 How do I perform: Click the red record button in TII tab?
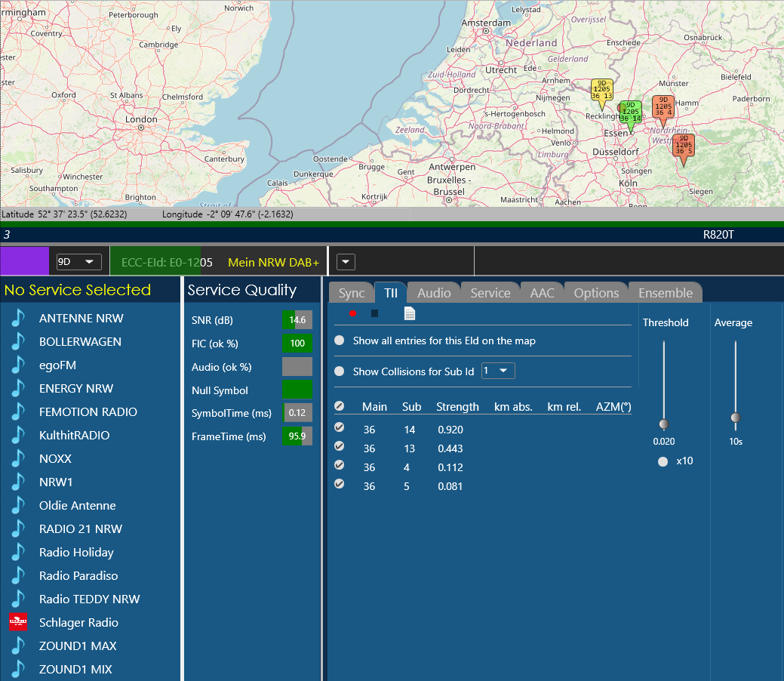352,313
